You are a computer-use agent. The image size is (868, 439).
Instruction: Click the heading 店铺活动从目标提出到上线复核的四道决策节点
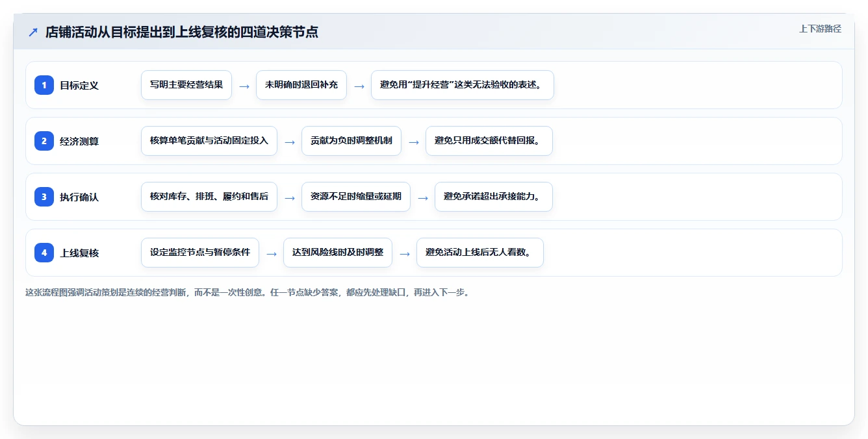click(182, 32)
